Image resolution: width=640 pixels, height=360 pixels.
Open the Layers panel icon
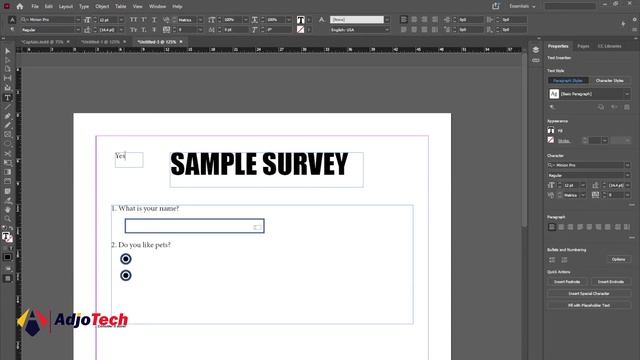pos(536,50)
